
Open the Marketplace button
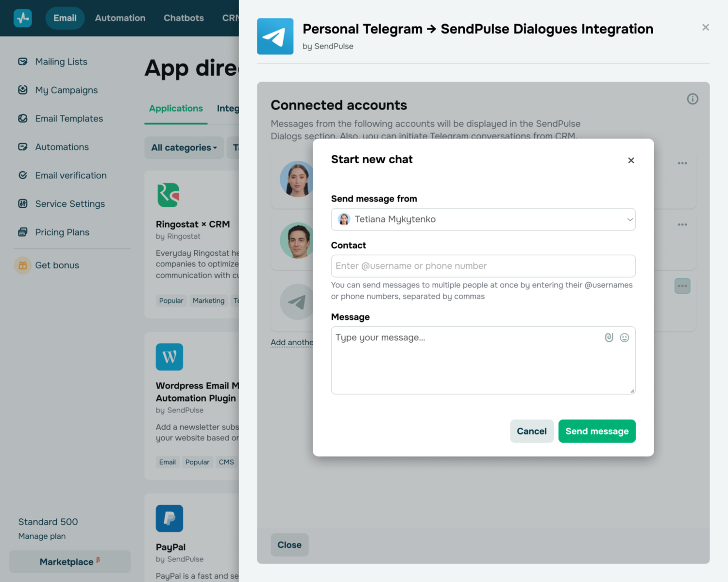70,562
